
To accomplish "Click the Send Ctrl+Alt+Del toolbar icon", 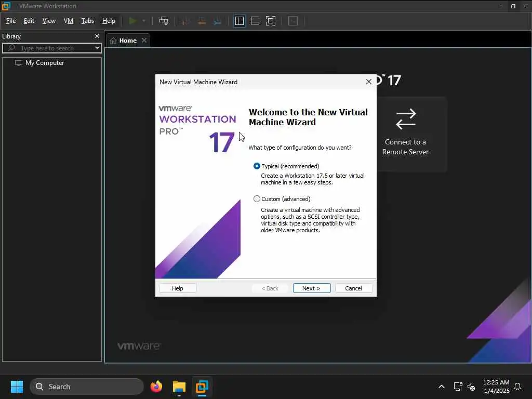I will coord(164,21).
